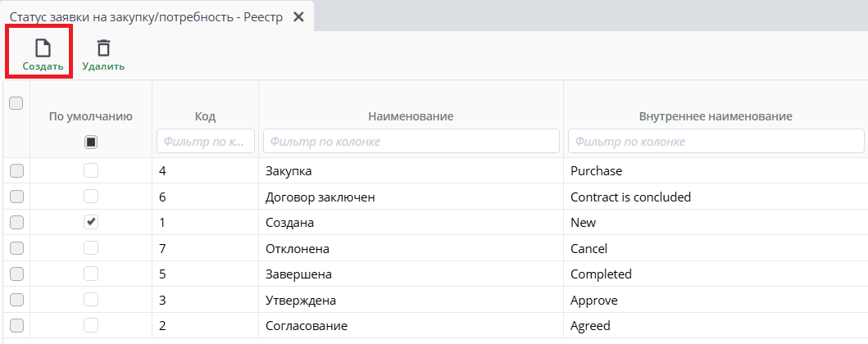The width and height of the screenshot is (868, 344).
Task: Uncheck the default checkbox for Создана
Action: click(91, 222)
